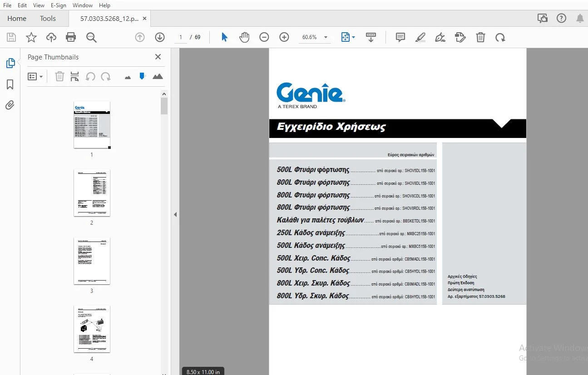
Task: Click the Genie logo on the page
Action: (311, 95)
